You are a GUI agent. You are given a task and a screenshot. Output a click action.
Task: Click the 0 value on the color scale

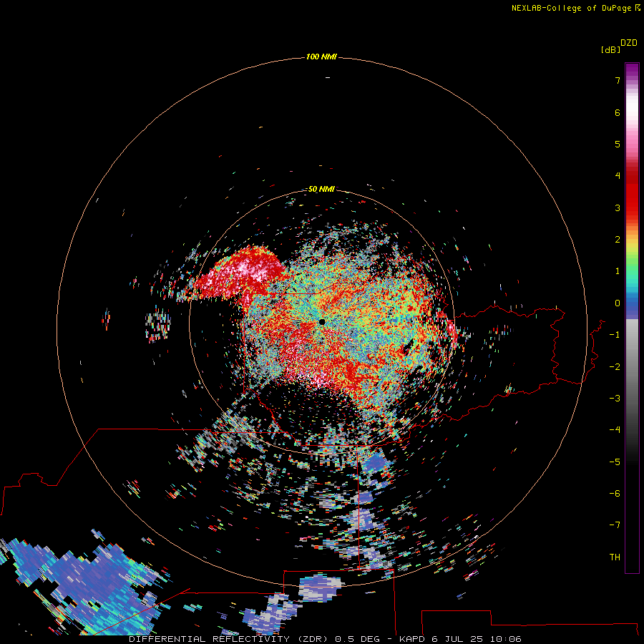[x=618, y=303]
